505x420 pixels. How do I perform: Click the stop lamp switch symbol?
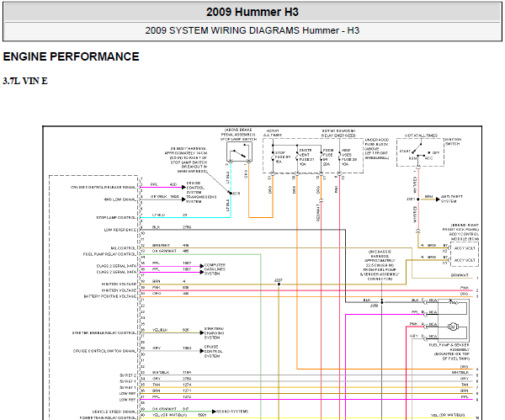[x=239, y=152]
